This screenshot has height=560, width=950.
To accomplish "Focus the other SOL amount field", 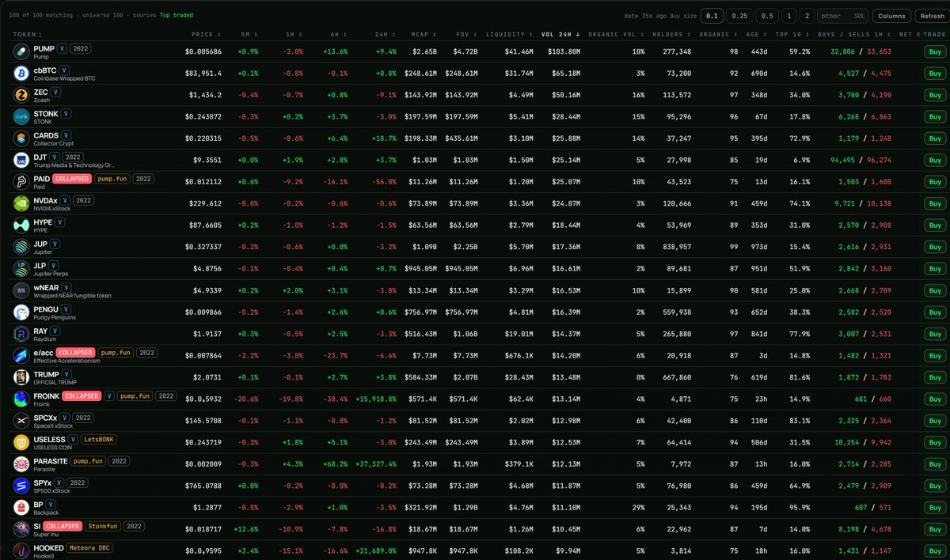I will tap(843, 16).
